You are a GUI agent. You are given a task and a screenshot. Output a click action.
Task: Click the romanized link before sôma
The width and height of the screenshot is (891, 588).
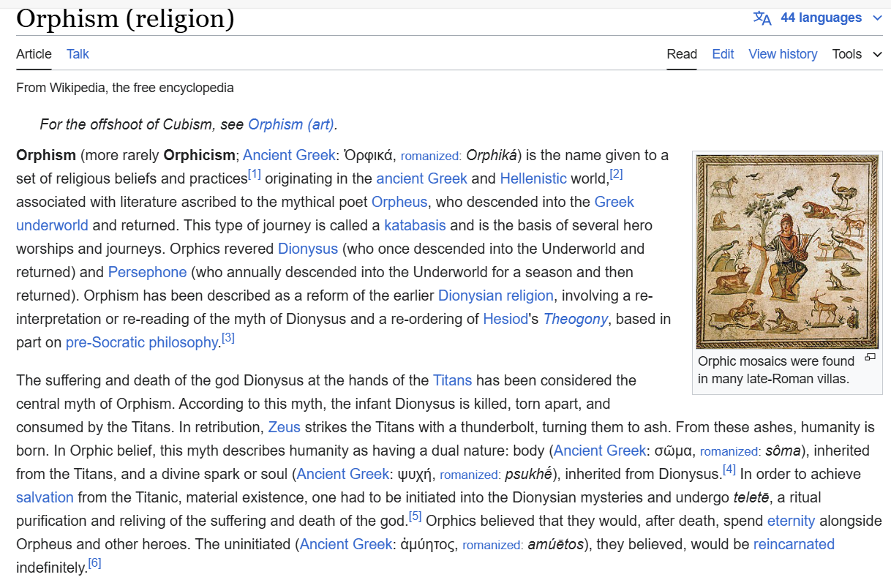[x=729, y=451]
